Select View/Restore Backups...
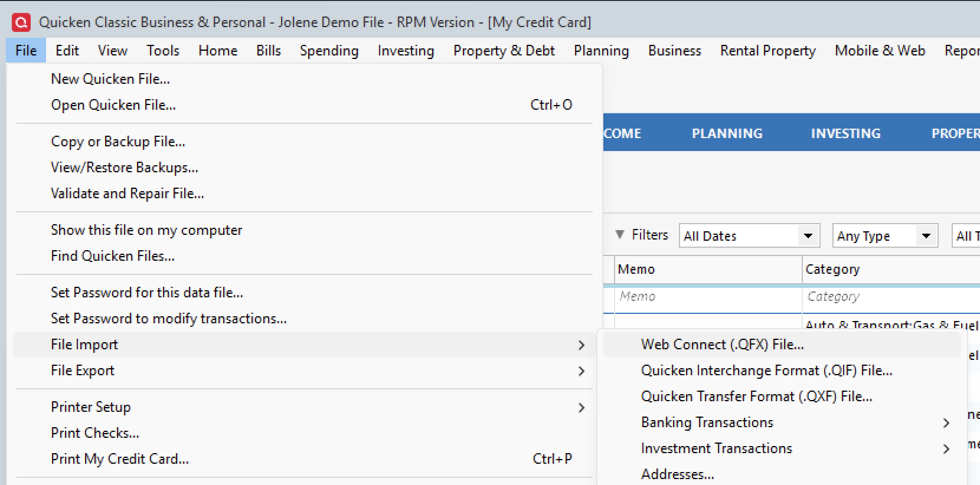The image size is (980, 485). pos(304,168)
